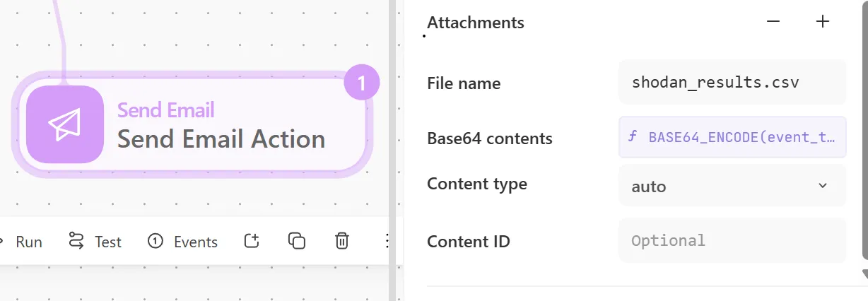Screen dimensions: 868x301
Task: Open the Events list
Action: pyautogui.click(x=183, y=242)
